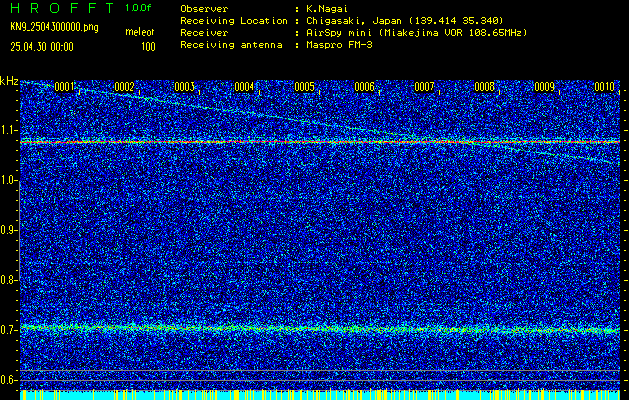Click the date stamp 25.04.30 00:00
Image resolution: width=629 pixels, height=400 pixels.
[x=42, y=47]
